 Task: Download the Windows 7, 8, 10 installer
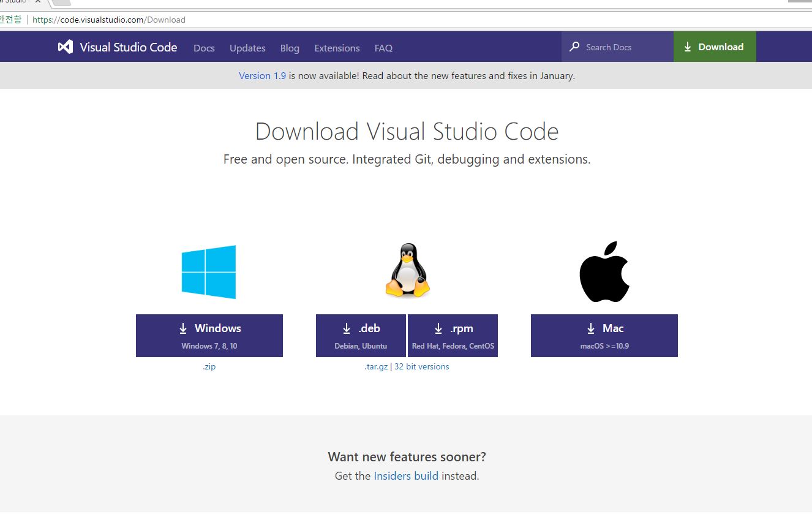(x=209, y=336)
